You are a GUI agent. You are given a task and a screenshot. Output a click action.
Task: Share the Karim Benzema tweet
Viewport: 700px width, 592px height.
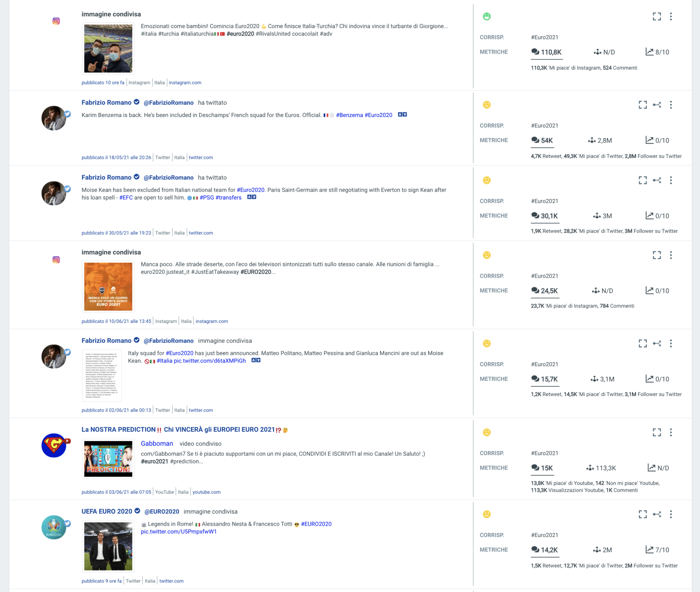click(657, 105)
